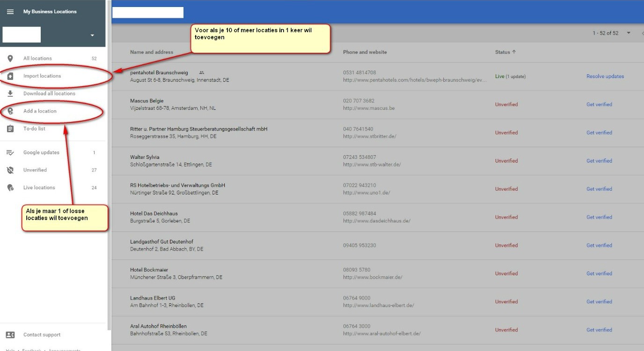Click the Live locations icon
This screenshot has width=644, height=351.
(x=10, y=187)
